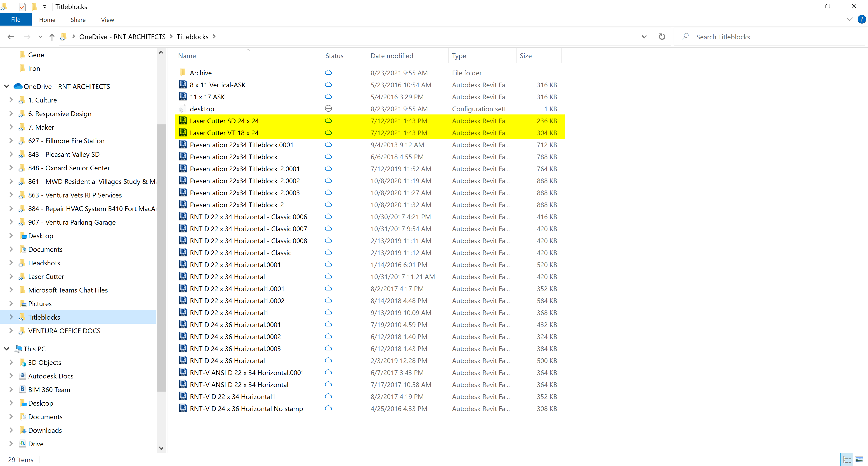Image resolution: width=868 pixels, height=466 pixels.
Task: Open the Home ribbon tab
Action: [47, 19]
